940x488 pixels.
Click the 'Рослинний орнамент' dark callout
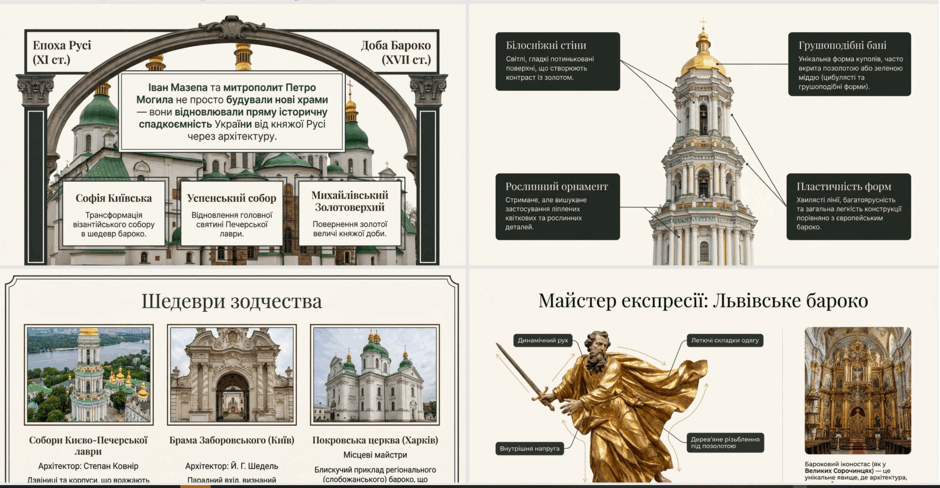(x=558, y=206)
